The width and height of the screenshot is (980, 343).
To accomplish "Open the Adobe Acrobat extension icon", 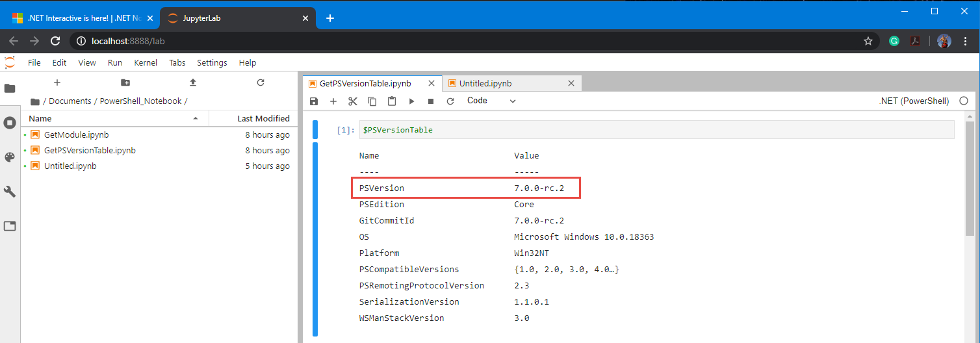I will [x=915, y=41].
